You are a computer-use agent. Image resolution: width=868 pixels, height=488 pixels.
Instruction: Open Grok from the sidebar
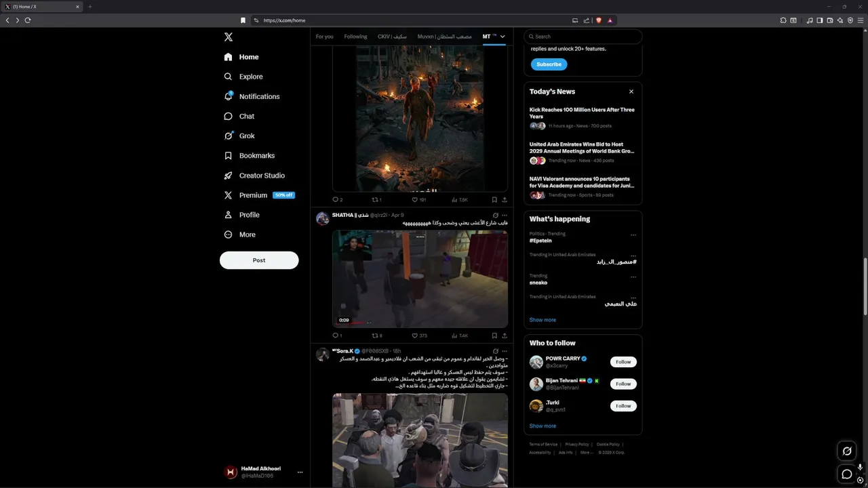click(x=239, y=136)
